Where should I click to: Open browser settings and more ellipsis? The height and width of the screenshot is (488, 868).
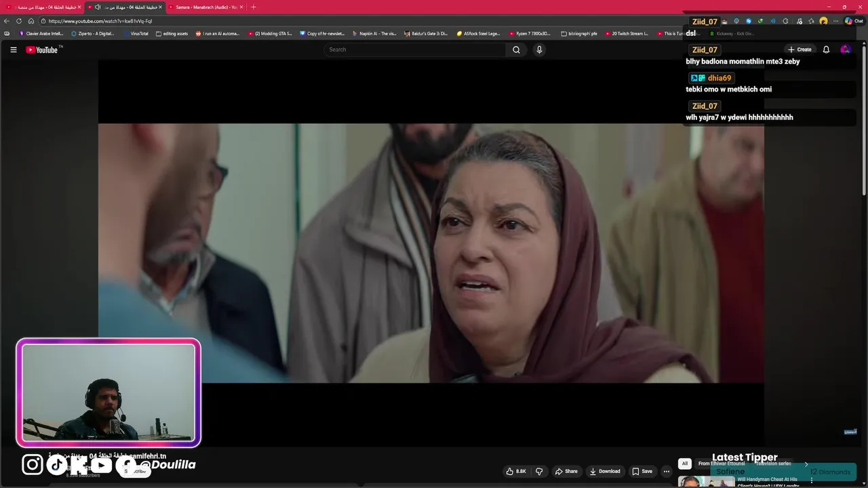pos(835,21)
